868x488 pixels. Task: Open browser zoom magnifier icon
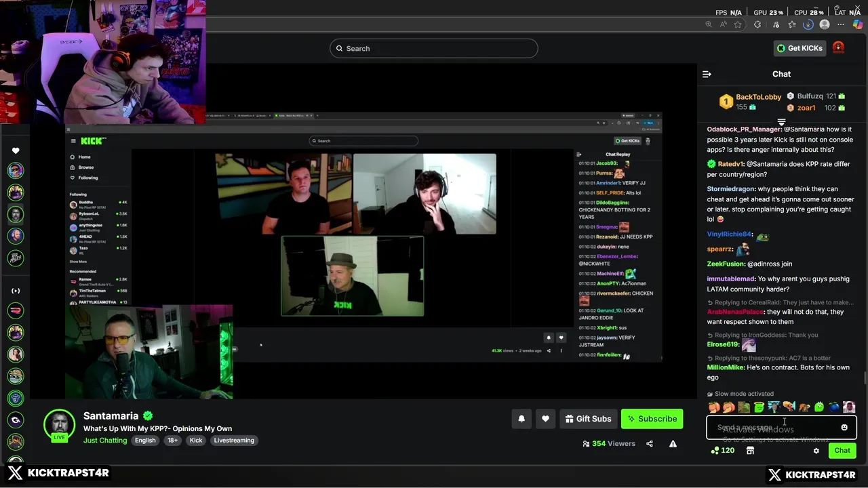[709, 24]
